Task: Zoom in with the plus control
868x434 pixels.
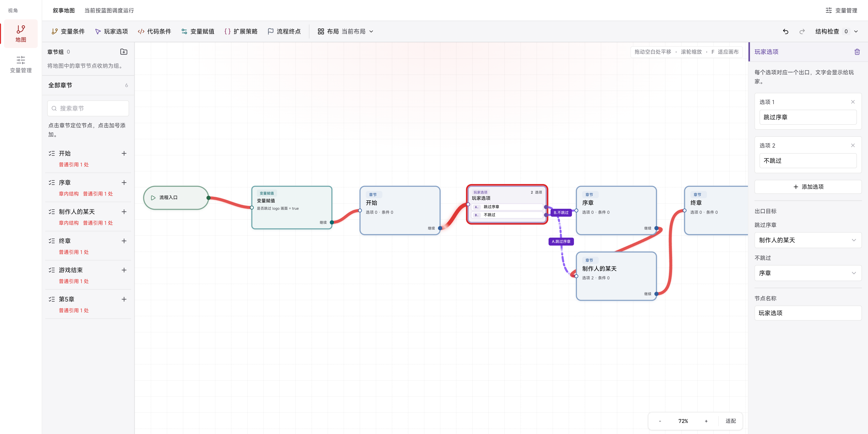Action: (706, 421)
